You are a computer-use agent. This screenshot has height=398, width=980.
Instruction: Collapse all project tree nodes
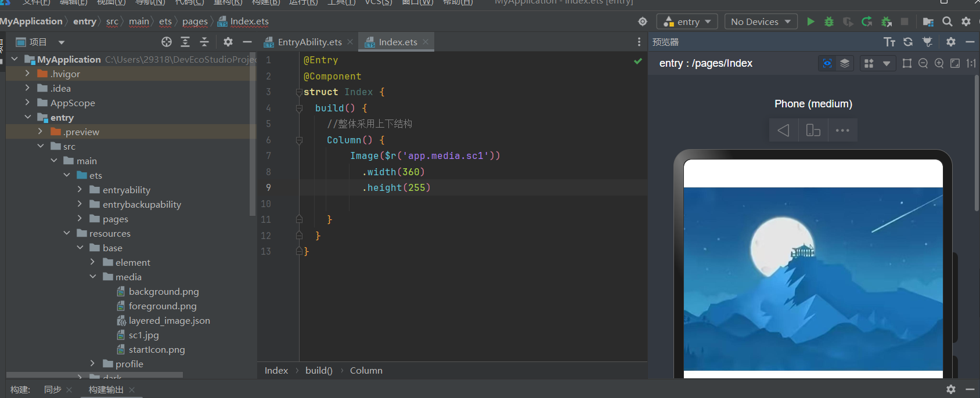[204, 42]
